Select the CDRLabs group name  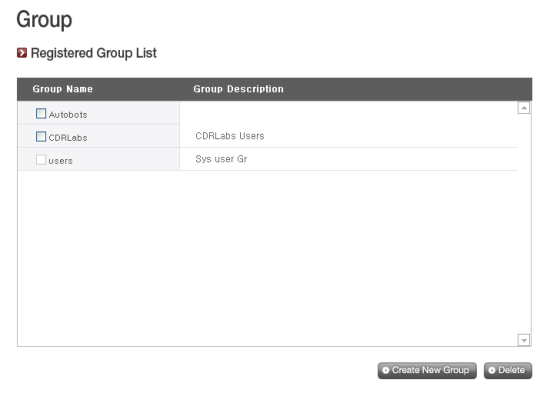(68, 138)
